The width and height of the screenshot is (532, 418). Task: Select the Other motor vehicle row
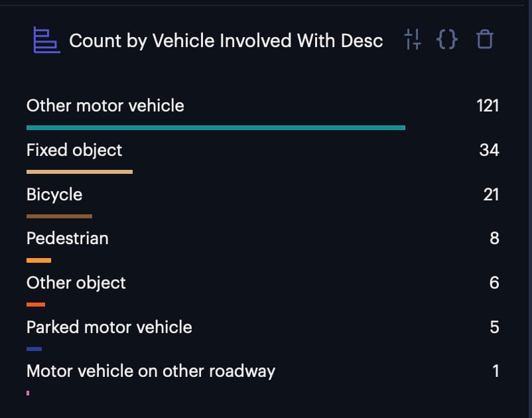[263, 113]
